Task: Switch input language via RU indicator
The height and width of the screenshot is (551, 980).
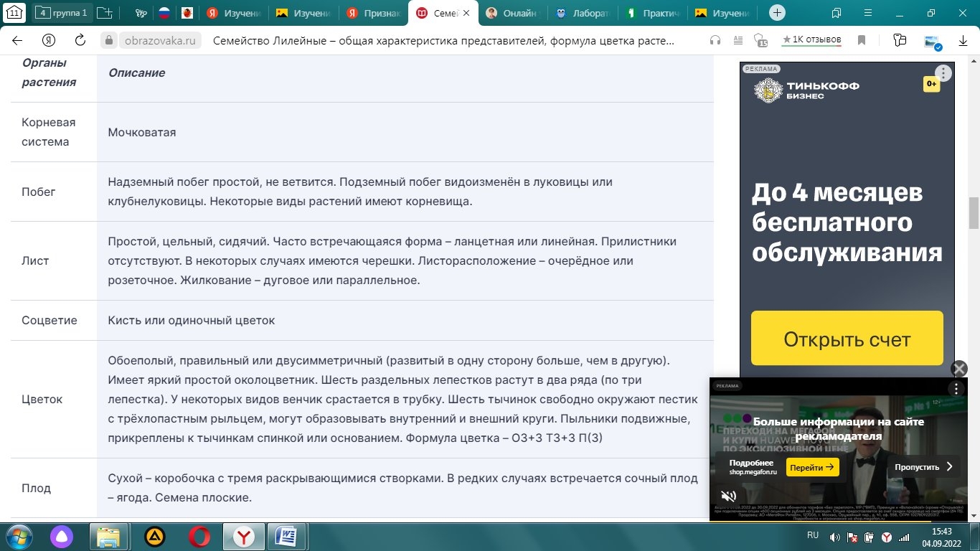Action: coord(813,536)
